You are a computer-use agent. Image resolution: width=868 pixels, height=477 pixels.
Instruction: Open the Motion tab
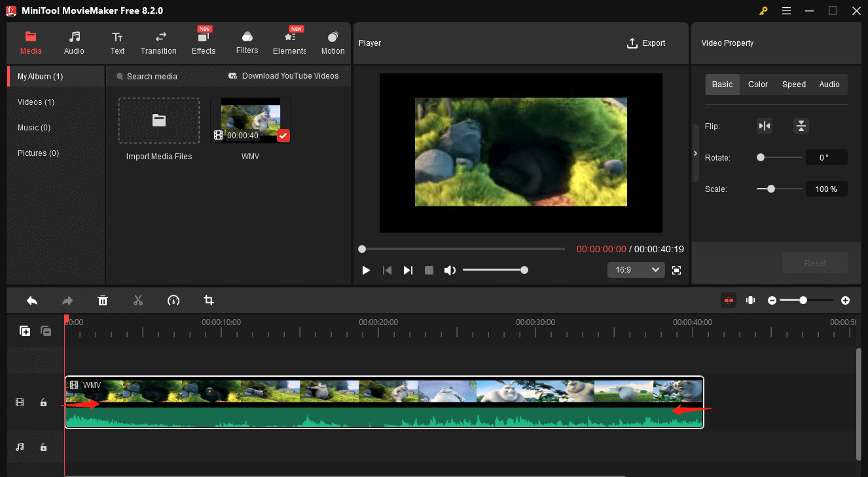coord(333,43)
